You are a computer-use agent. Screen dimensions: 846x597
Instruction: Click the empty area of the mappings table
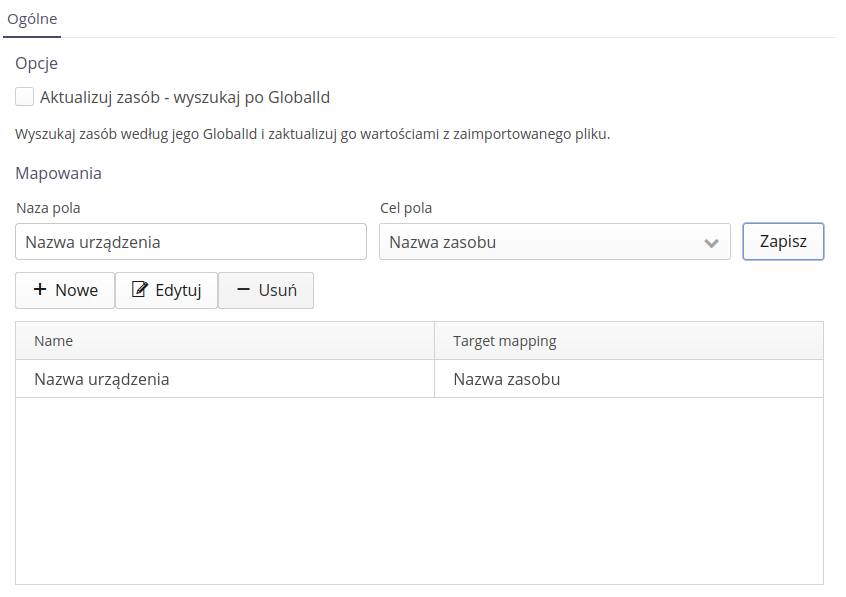419,490
